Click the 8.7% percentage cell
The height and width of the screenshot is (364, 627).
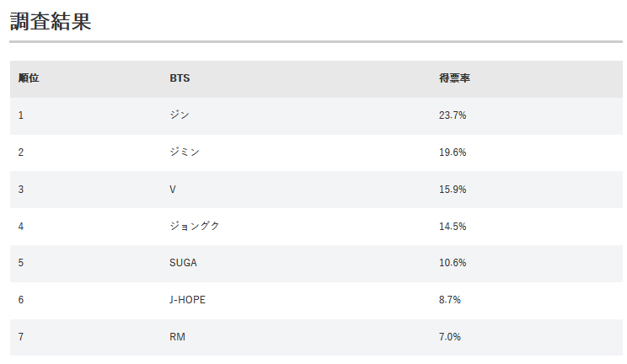pos(450,300)
